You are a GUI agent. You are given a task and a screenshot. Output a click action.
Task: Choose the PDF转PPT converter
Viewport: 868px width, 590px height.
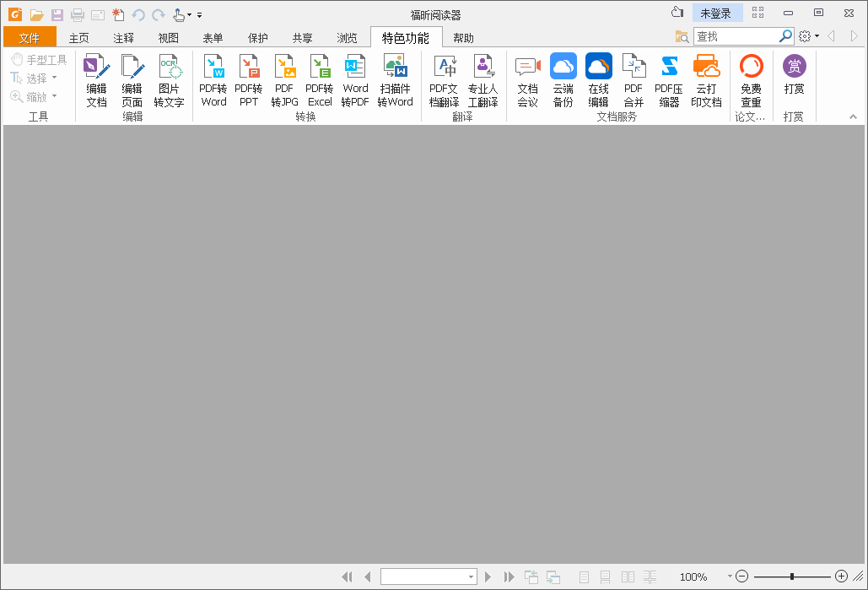pyautogui.click(x=249, y=81)
